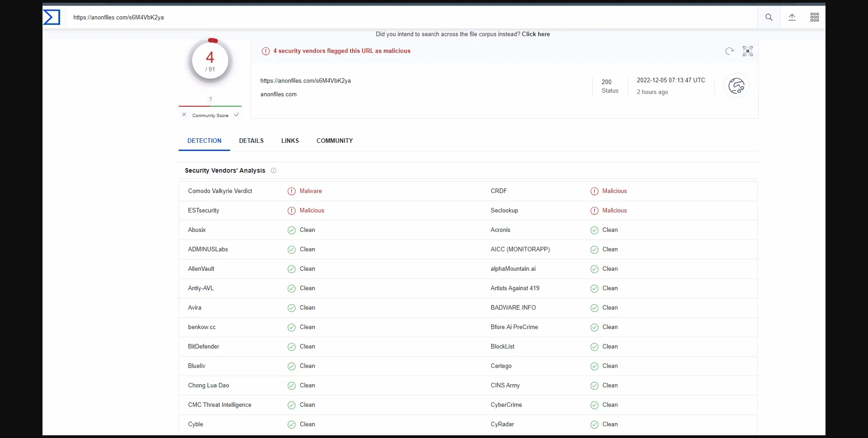Click the anonfiles.com domain link
The image size is (868, 438).
point(278,94)
